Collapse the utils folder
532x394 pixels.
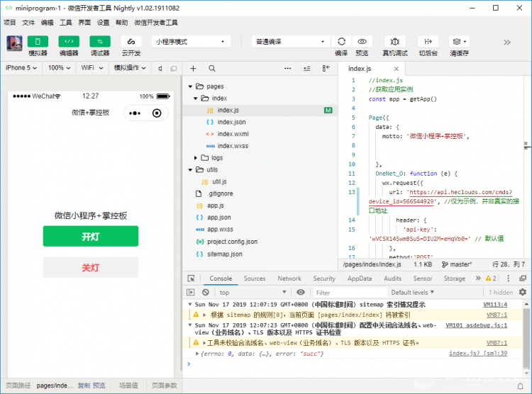[x=190, y=170]
